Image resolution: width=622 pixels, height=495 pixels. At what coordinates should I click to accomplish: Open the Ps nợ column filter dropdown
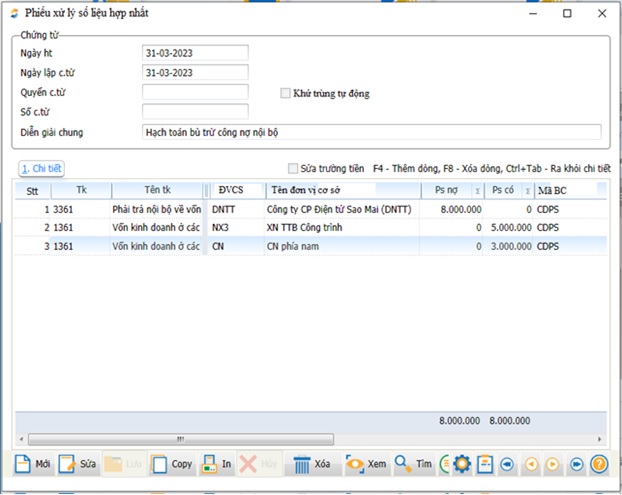(477, 190)
